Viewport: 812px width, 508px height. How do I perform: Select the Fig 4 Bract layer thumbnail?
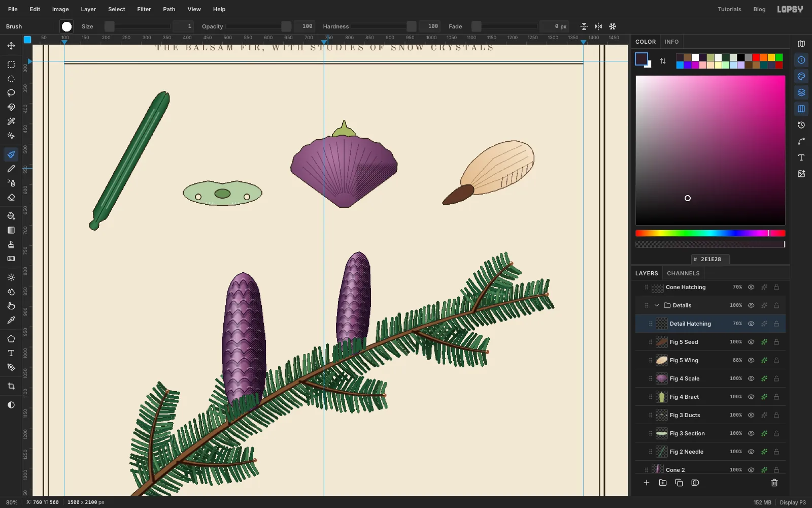pyautogui.click(x=662, y=397)
